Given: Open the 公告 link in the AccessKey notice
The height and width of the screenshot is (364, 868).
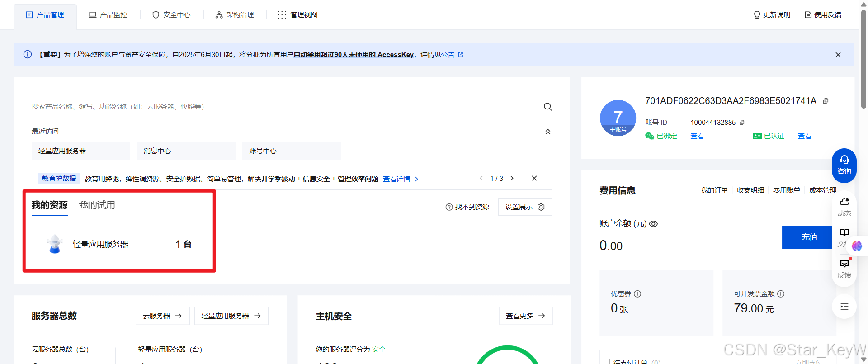Looking at the screenshot, I should pos(452,55).
